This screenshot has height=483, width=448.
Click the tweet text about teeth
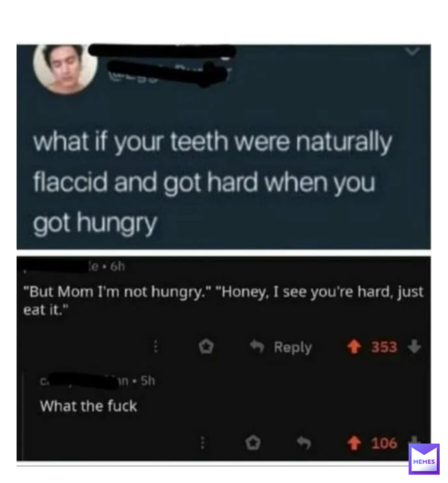click(212, 182)
